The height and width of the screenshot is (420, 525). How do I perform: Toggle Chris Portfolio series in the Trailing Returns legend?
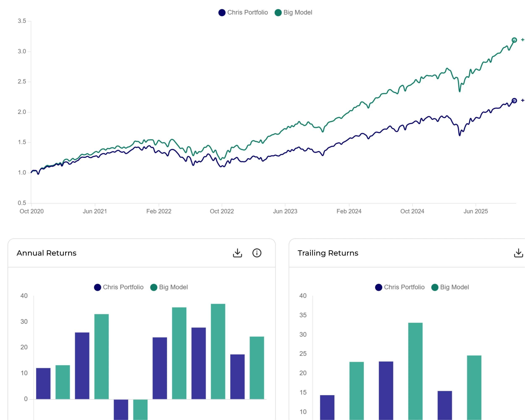(x=404, y=287)
